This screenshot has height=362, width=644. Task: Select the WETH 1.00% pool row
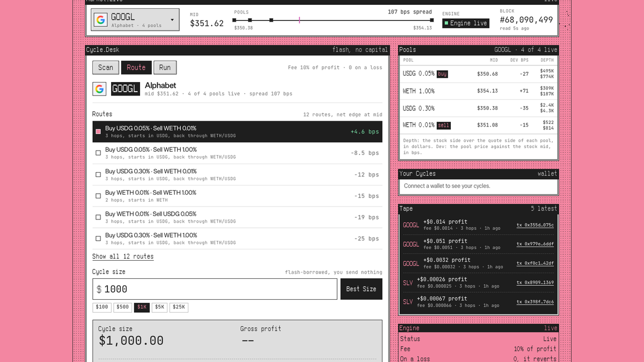point(478,91)
